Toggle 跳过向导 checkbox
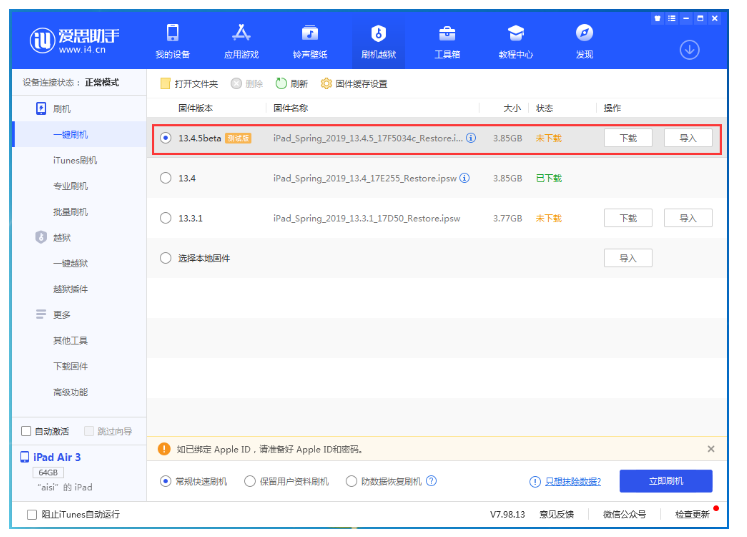This screenshot has width=747, height=537. [x=89, y=431]
